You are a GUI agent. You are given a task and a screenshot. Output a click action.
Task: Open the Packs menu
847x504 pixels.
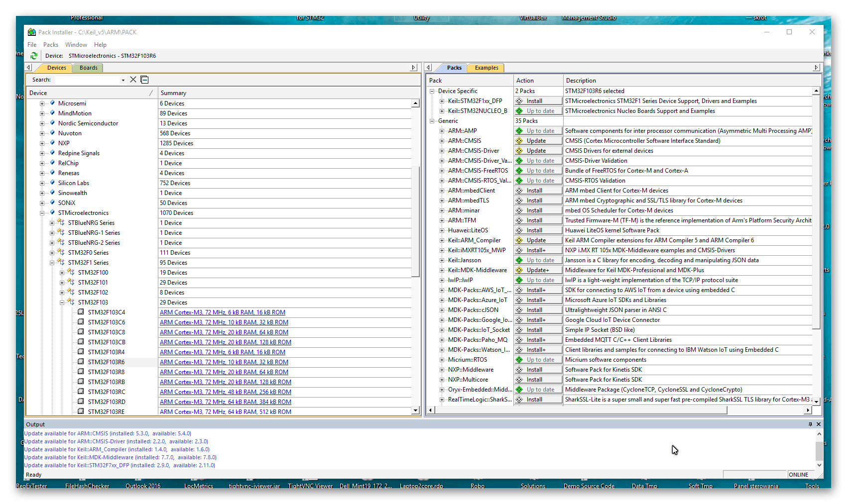pyautogui.click(x=51, y=45)
